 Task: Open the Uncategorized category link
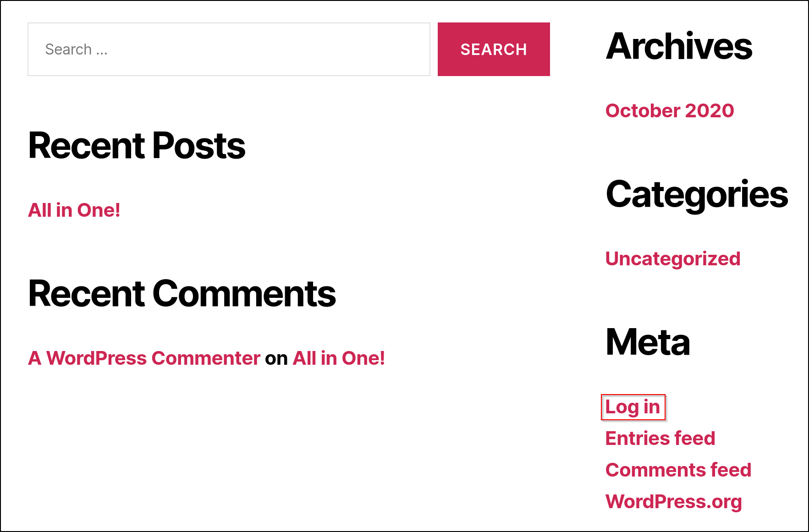[673, 259]
